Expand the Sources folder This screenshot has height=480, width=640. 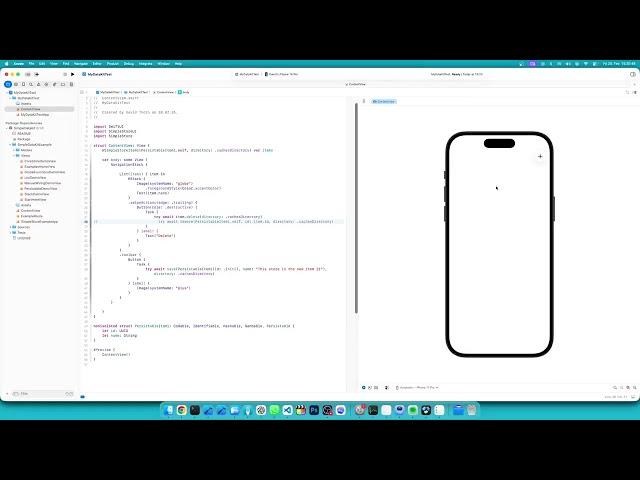tap(10, 227)
